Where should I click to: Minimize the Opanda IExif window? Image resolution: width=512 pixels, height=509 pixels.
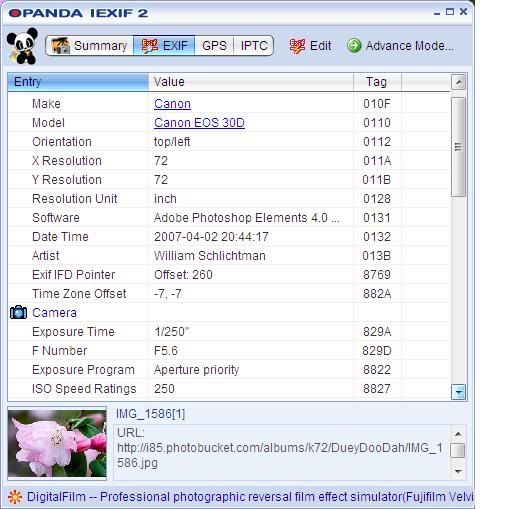[437, 13]
